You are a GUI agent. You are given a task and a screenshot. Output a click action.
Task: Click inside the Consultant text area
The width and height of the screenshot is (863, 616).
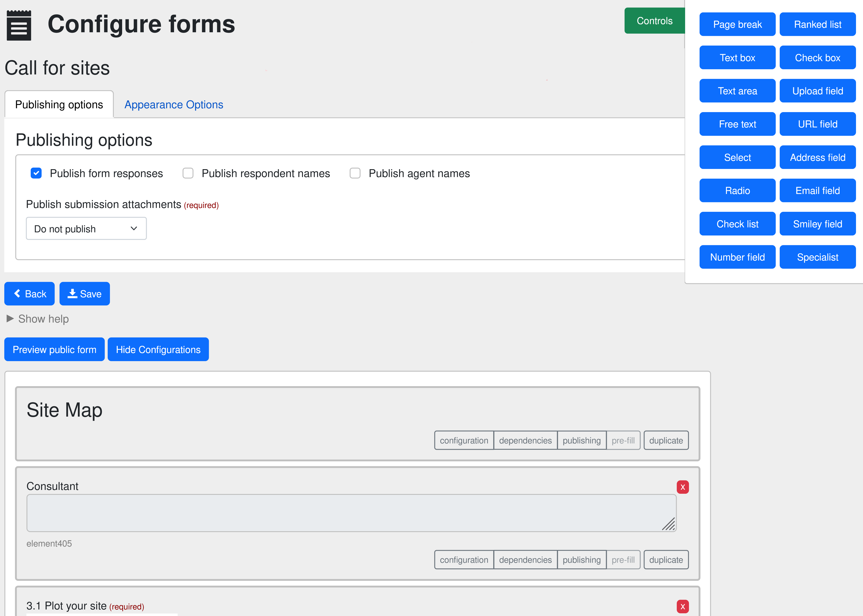pos(351,513)
